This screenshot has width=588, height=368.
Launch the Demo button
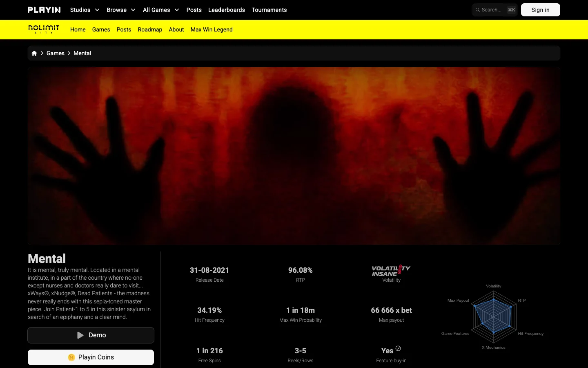point(91,335)
